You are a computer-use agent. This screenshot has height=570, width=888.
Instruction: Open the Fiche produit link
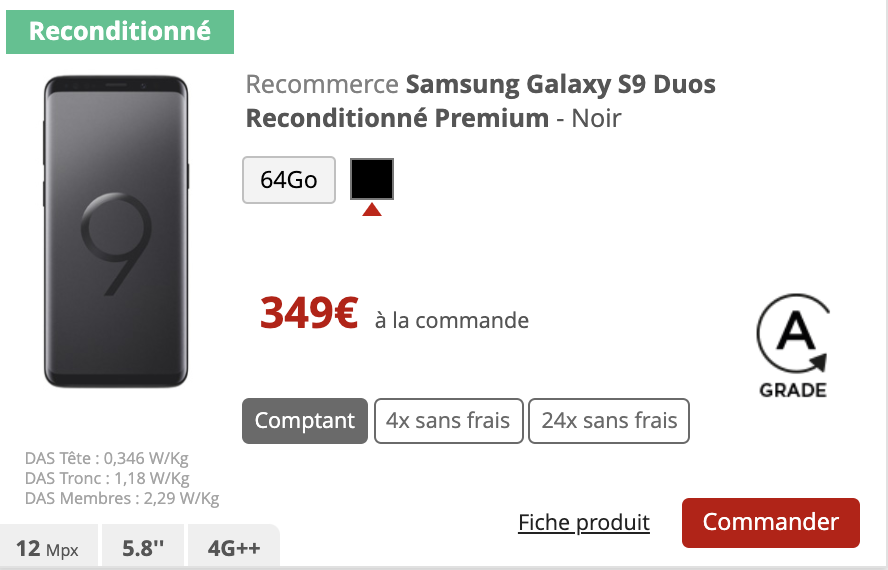(584, 522)
